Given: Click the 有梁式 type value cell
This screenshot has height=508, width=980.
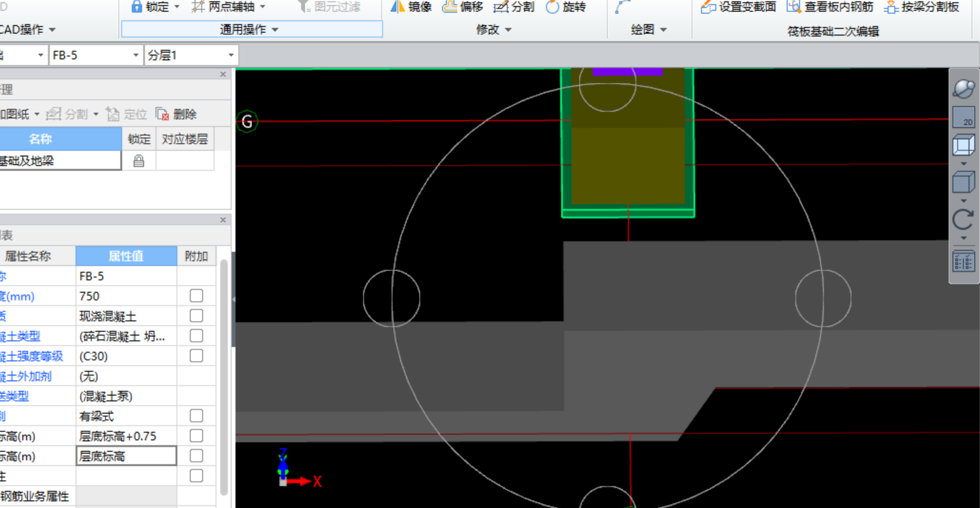Looking at the screenshot, I should [x=126, y=416].
